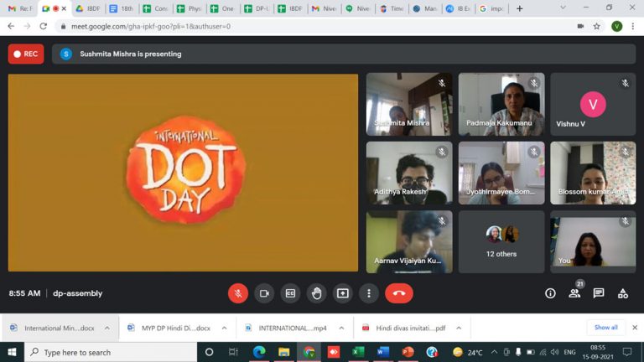Viewport: 644px width, 362px height.
Task: Open Excel from the taskbar
Action: point(358,352)
